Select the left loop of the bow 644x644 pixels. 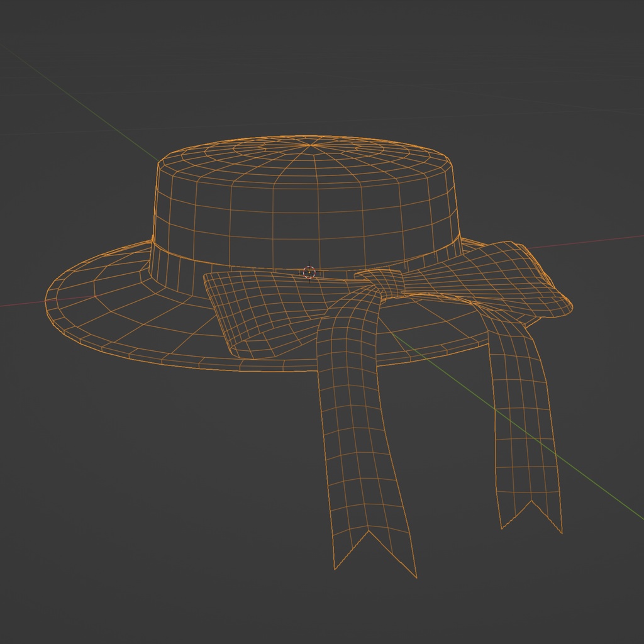(x=271, y=312)
